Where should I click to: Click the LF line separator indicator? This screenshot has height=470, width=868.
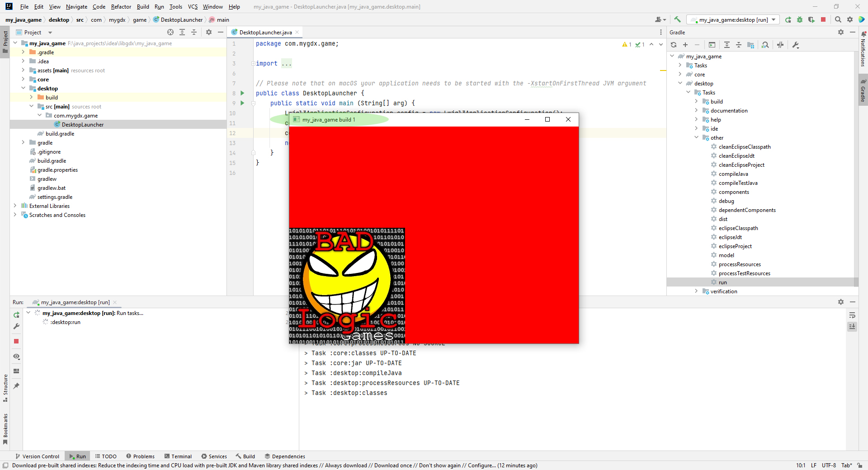tap(814, 465)
